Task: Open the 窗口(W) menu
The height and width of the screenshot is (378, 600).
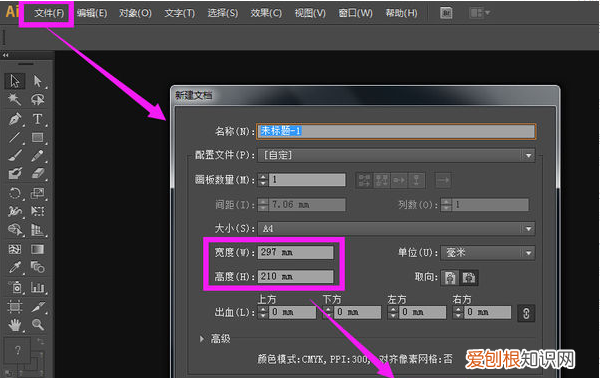Action: (x=355, y=13)
